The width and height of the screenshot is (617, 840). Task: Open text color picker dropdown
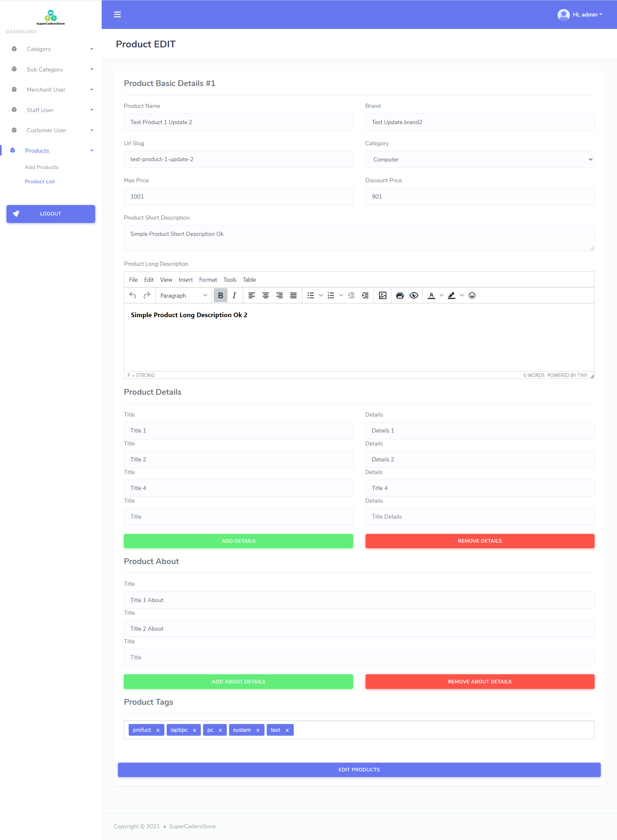point(441,295)
